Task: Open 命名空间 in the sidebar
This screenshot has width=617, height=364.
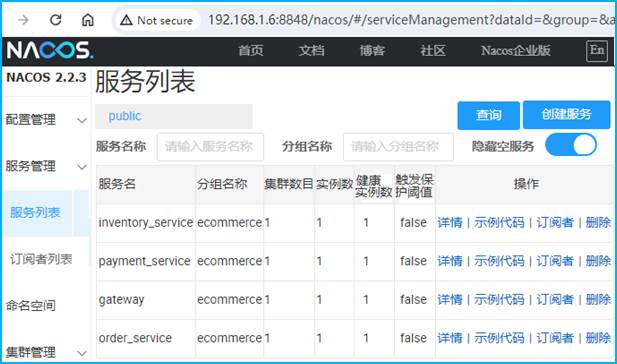Action: [x=31, y=306]
